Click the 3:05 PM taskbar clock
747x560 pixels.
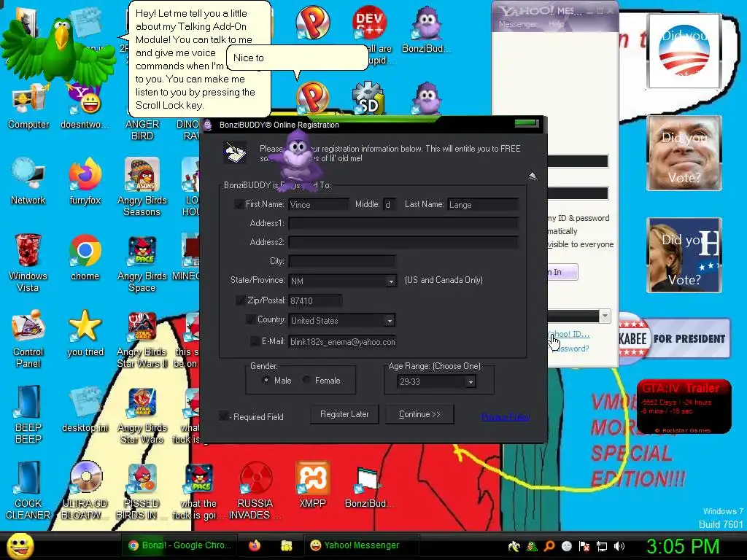[683, 546]
